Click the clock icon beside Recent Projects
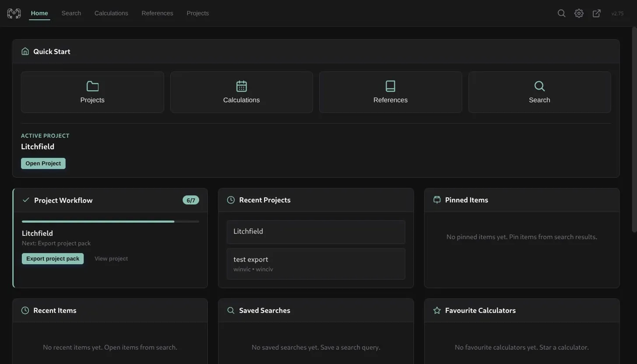Screen dimensions: 637x364 [x=231, y=200]
